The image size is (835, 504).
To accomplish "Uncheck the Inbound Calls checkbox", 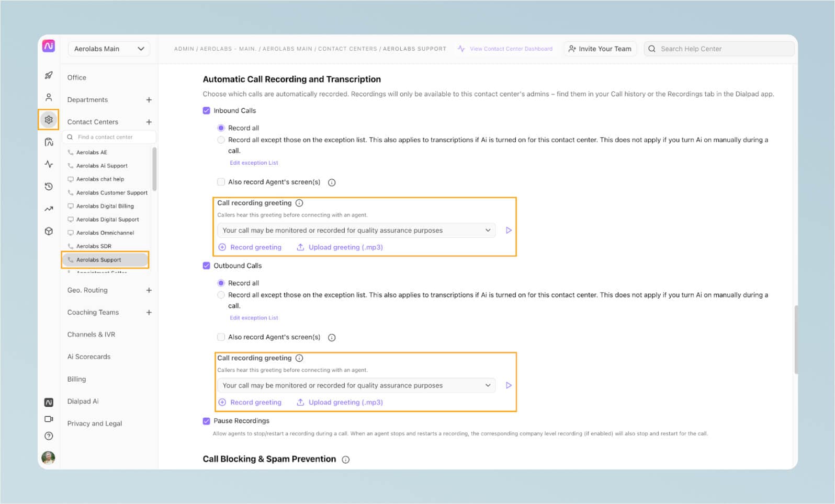I will 207,111.
